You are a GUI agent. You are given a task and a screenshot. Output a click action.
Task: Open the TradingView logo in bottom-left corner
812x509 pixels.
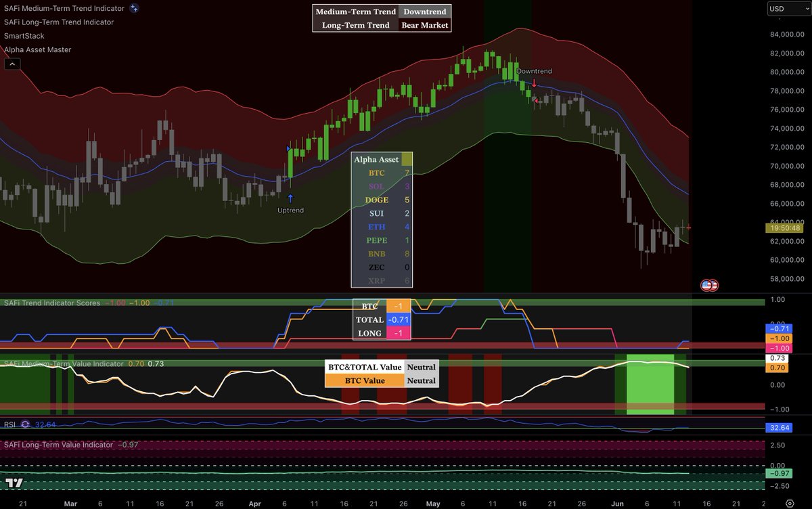click(14, 483)
